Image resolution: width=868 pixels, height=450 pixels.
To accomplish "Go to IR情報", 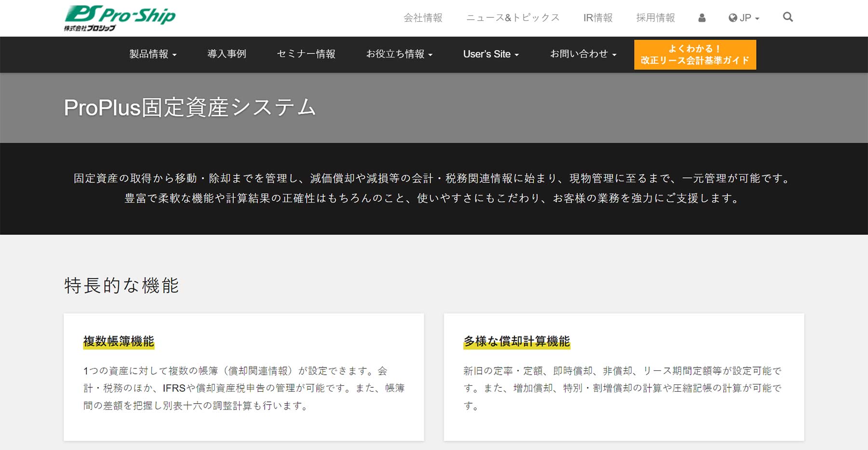I will (598, 18).
